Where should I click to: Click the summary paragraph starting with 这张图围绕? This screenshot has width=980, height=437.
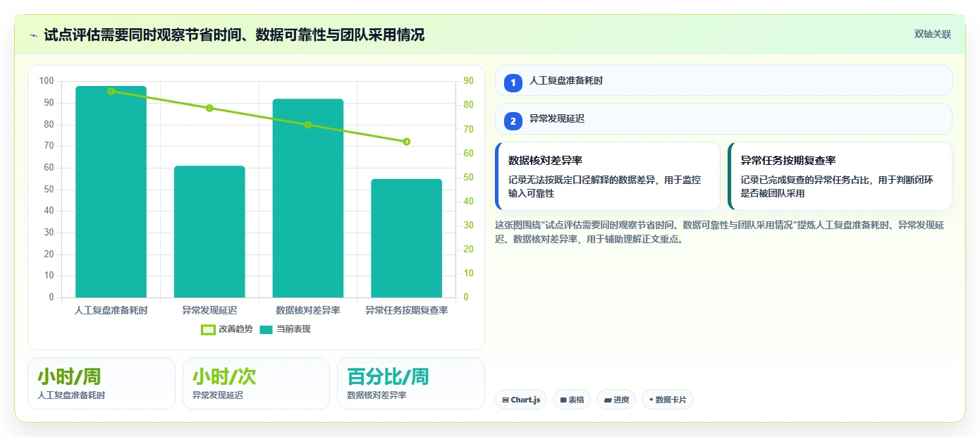(720, 232)
